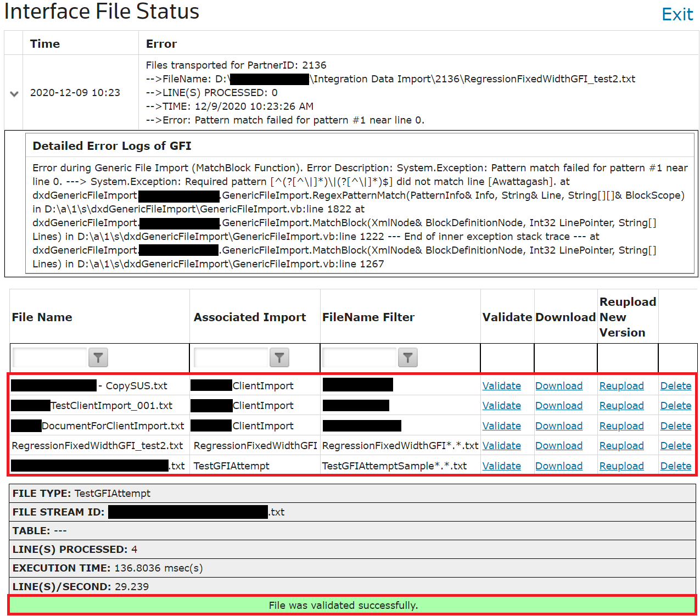
Task: Reupload RegressionFixedWidthGFI_test2.txt
Action: [621, 446]
